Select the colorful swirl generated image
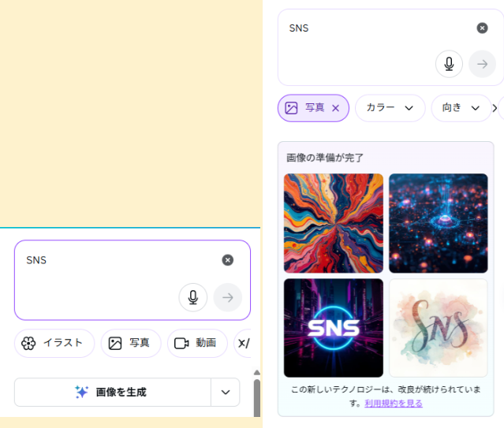The height and width of the screenshot is (428, 504). tap(333, 223)
